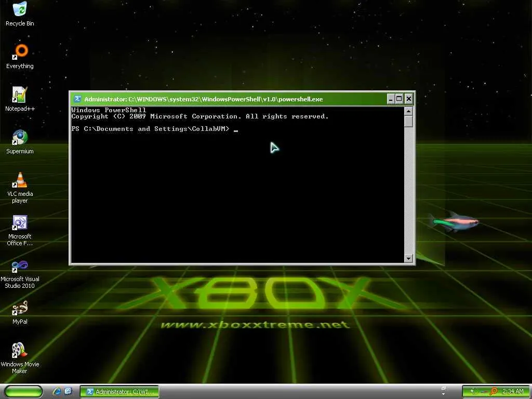Image resolution: width=532 pixels, height=399 pixels.
Task: Click the PowerShell icon in title bar
Action: tap(77, 99)
